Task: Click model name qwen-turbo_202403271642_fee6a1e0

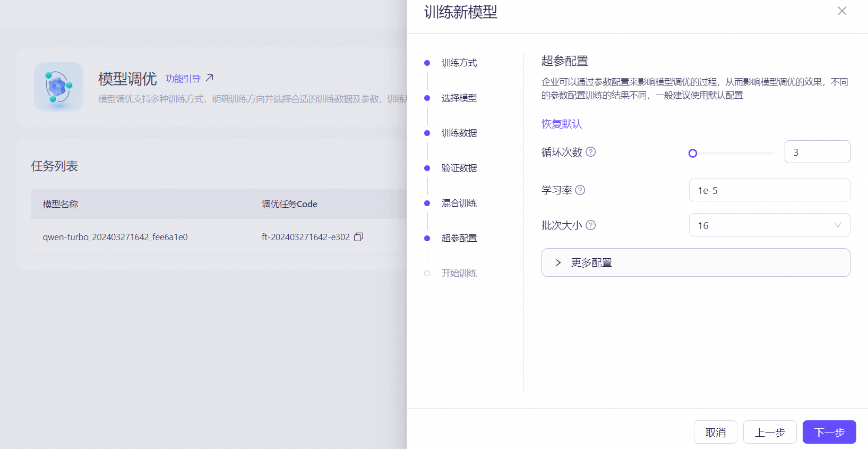Action: (115, 237)
